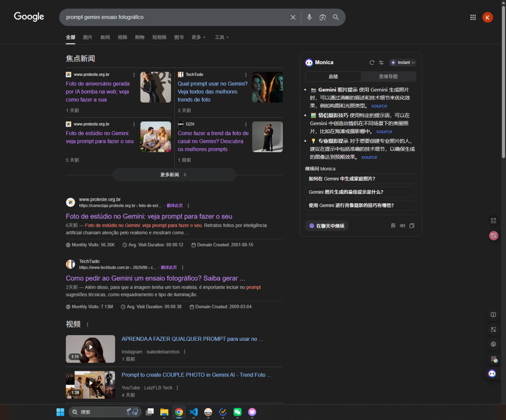Select the 总结 tab in Monica
Screen dimensions: 506x420
[x=333, y=76]
